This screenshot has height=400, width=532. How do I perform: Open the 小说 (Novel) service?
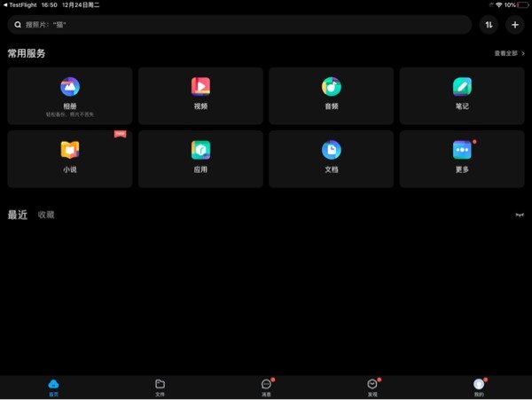(69, 158)
